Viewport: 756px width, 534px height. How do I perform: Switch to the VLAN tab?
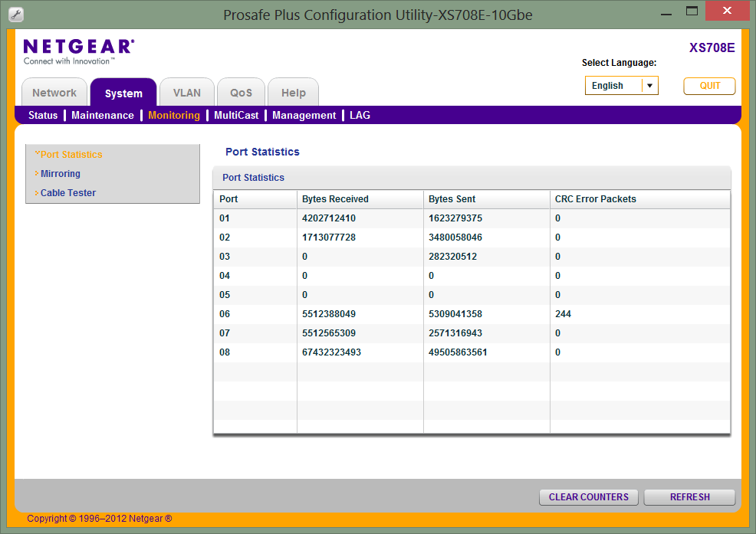pos(186,93)
